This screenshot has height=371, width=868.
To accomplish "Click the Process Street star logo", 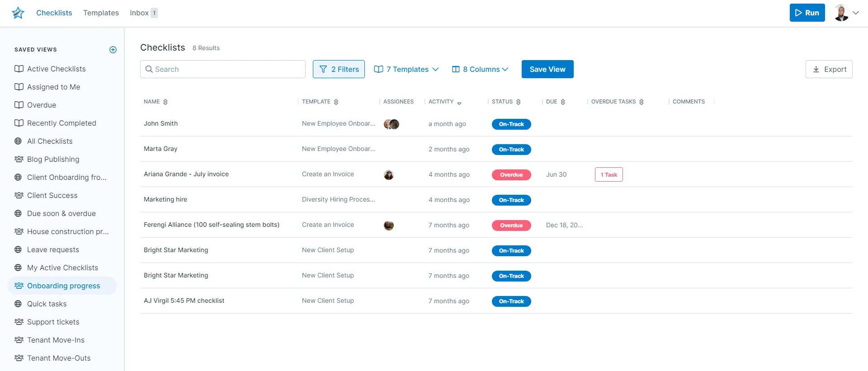I will tap(18, 13).
